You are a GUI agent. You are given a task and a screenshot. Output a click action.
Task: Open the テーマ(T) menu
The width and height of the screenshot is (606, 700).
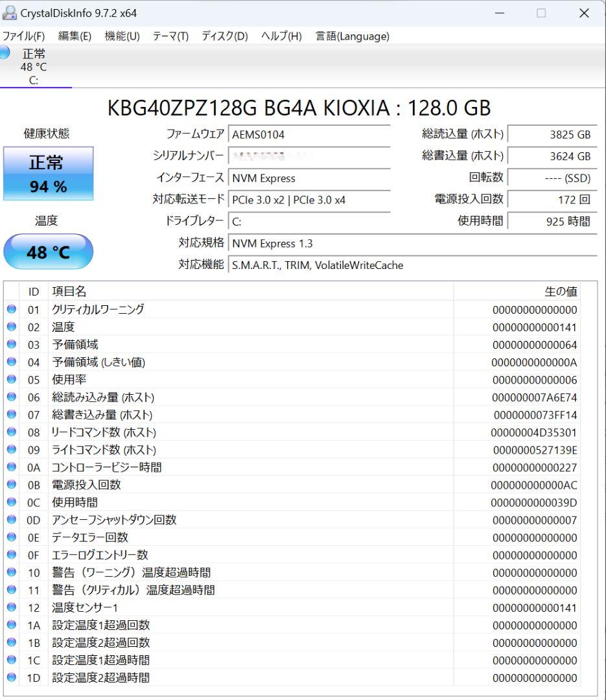pos(170,36)
